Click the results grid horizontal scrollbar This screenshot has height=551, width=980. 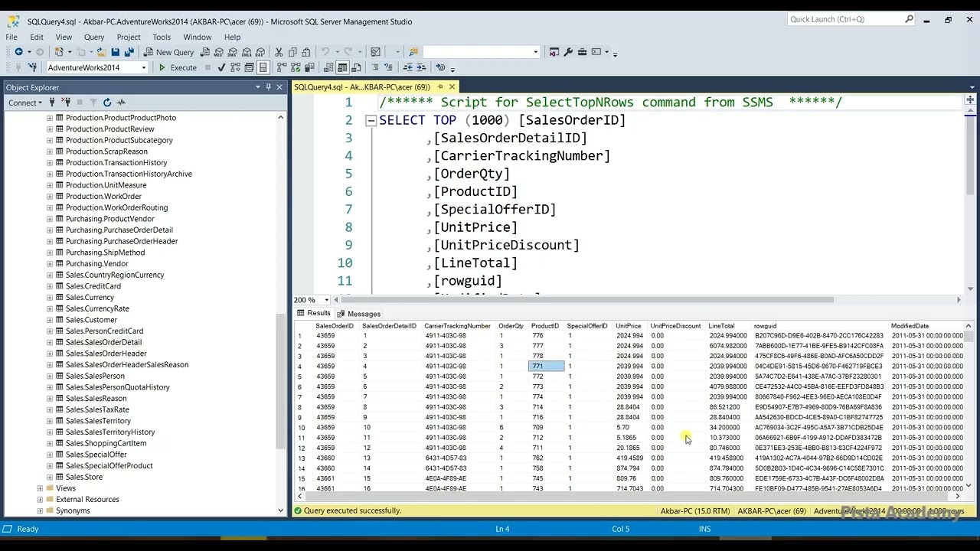click(626, 496)
